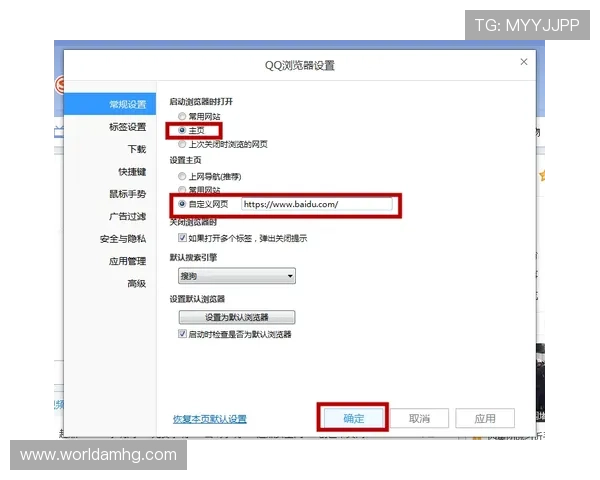Open the 高级 settings section
The width and height of the screenshot is (600, 480).
[x=137, y=284]
